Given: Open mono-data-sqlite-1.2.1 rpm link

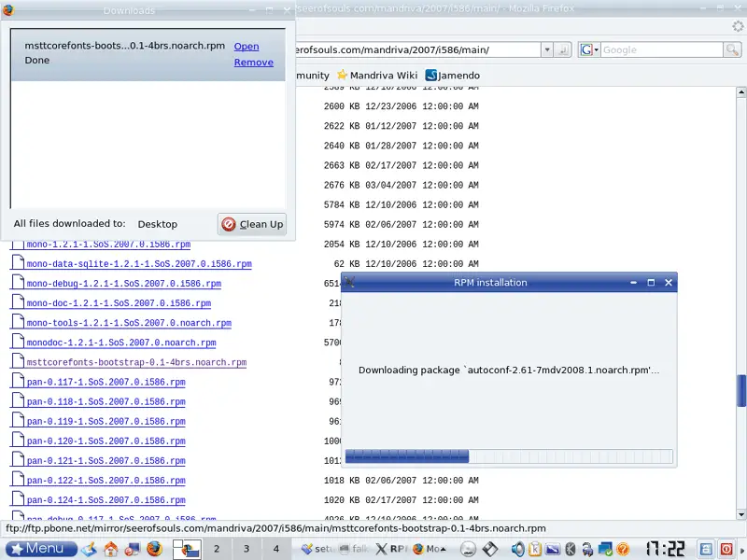Looking at the screenshot, I should pyautogui.click(x=139, y=264).
